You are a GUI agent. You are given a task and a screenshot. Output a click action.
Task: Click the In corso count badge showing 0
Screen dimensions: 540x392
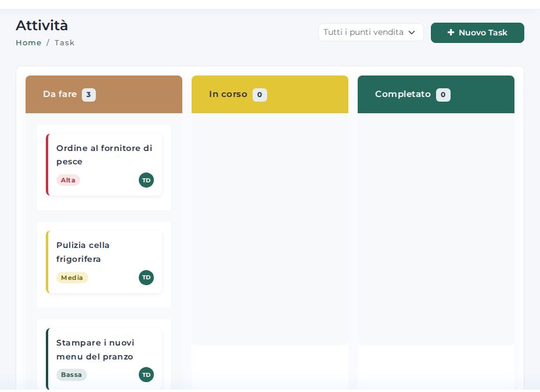260,95
